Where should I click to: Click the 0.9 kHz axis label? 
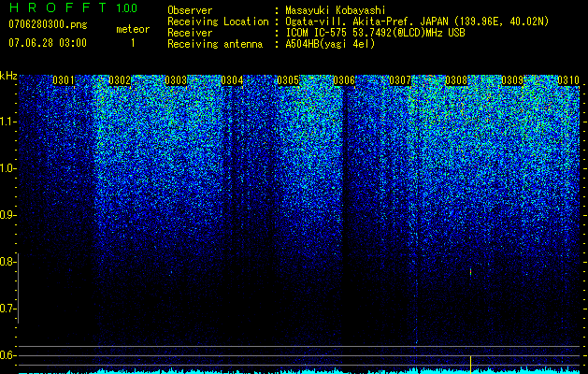click(7, 215)
